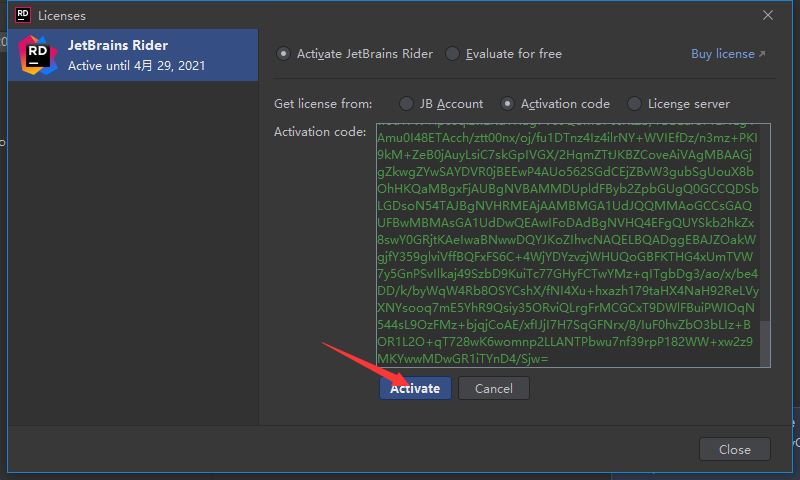Click the Rider RD logo icon in list
The height and width of the screenshot is (480, 800).
click(x=38, y=55)
